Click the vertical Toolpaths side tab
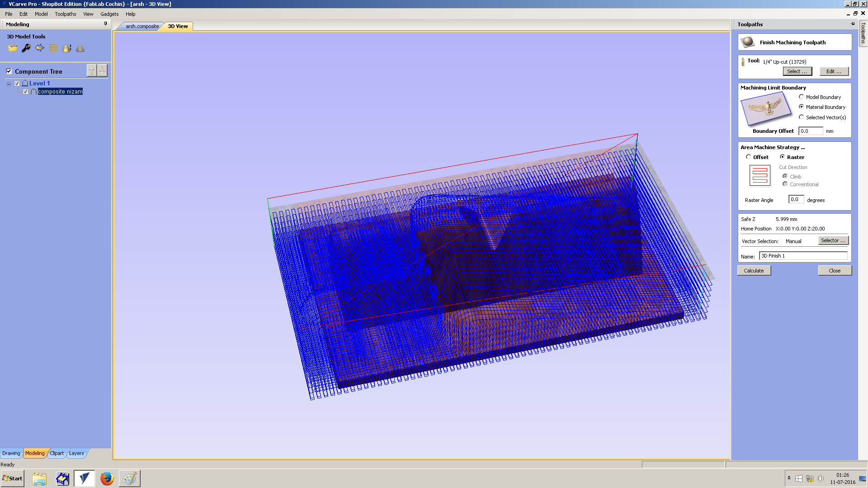Screen dimensions: 868x488 863,33
